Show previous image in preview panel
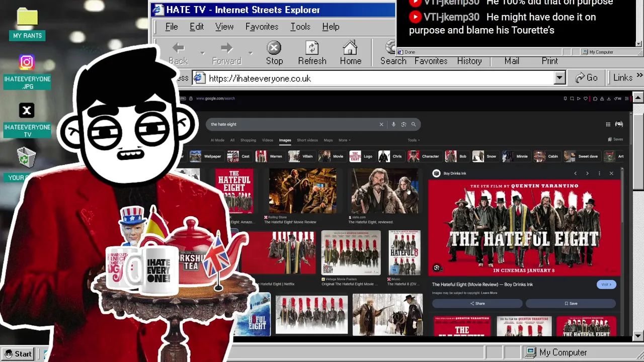 click(x=575, y=173)
